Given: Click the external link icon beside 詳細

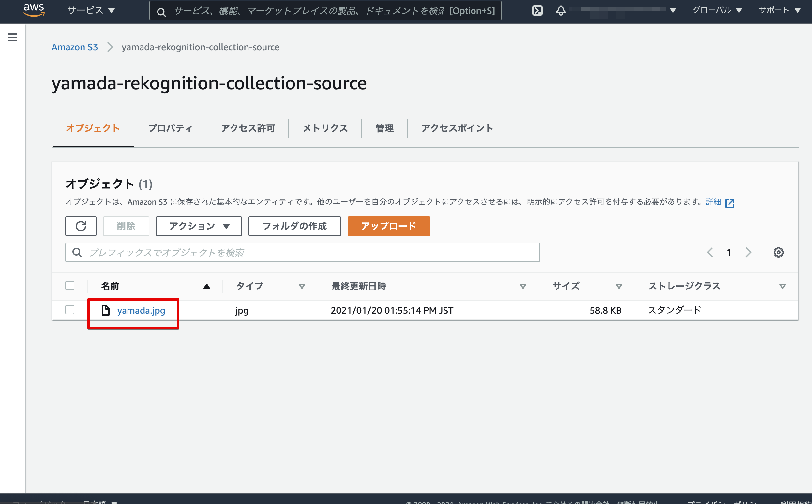Looking at the screenshot, I should click(730, 203).
